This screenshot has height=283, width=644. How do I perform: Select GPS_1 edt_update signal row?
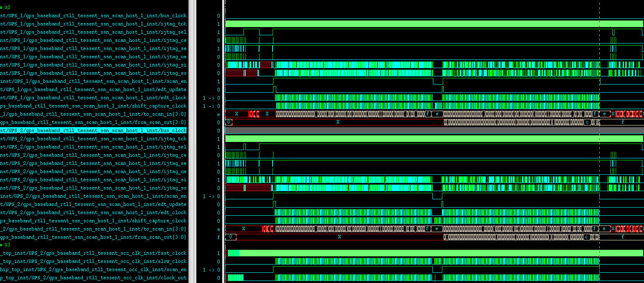[93, 89]
